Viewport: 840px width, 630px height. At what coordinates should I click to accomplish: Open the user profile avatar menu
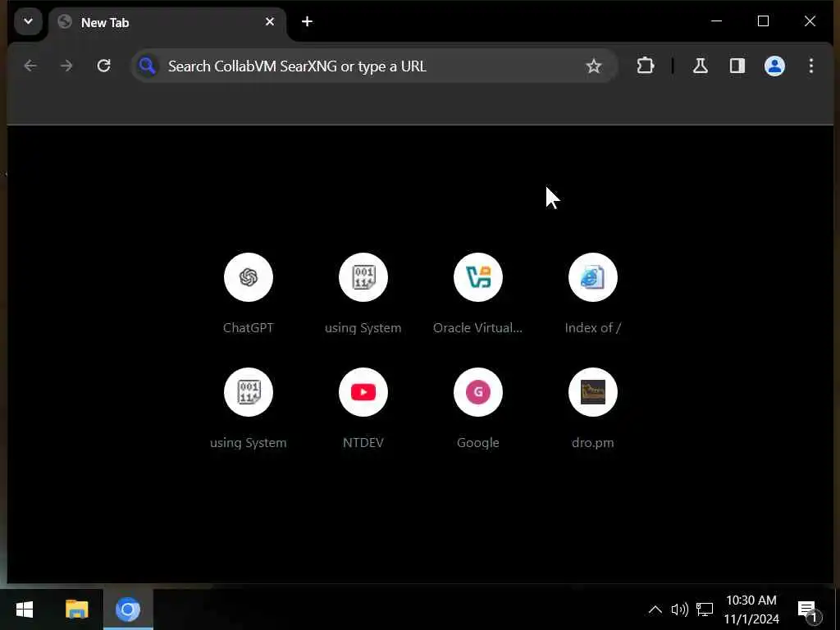[774, 66]
